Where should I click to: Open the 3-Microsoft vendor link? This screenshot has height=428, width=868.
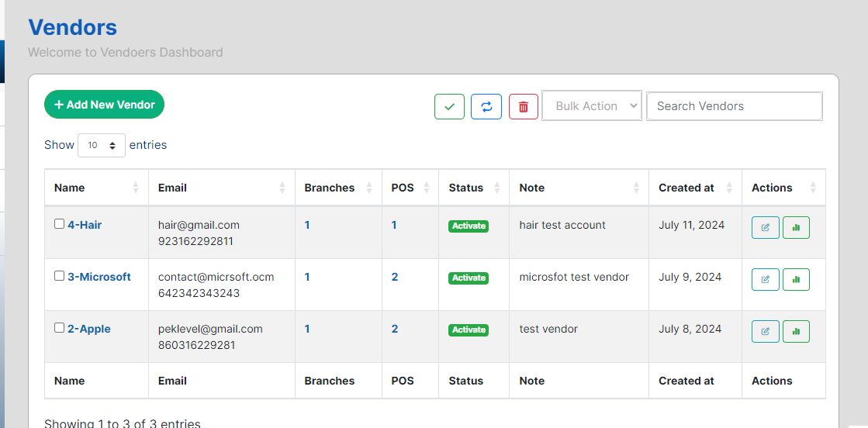coord(99,277)
